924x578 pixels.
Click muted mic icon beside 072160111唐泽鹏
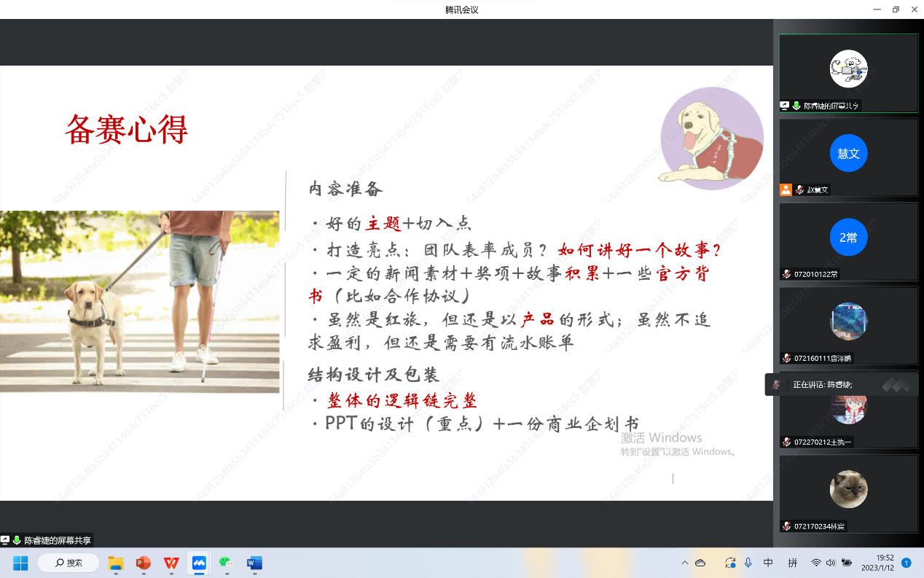[x=786, y=358]
